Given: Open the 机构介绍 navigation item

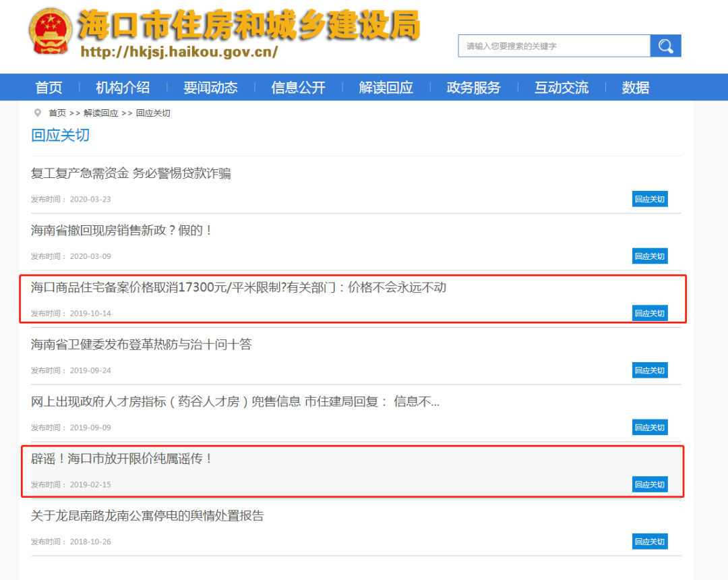Looking at the screenshot, I should (x=123, y=87).
